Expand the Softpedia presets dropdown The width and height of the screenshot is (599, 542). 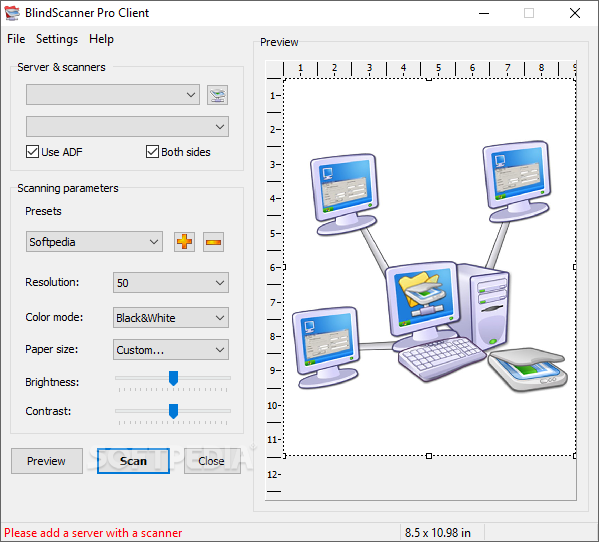tap(94, 242)
